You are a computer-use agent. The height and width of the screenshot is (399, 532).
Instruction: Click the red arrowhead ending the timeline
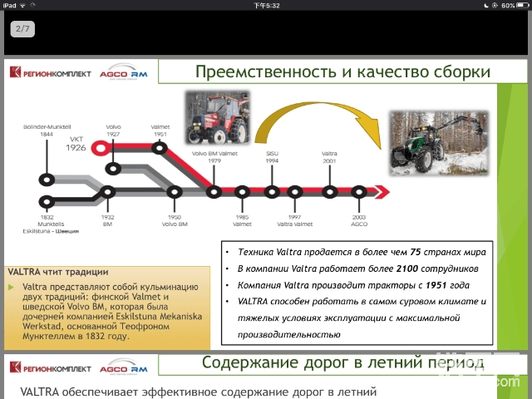(x=382, y=192)
